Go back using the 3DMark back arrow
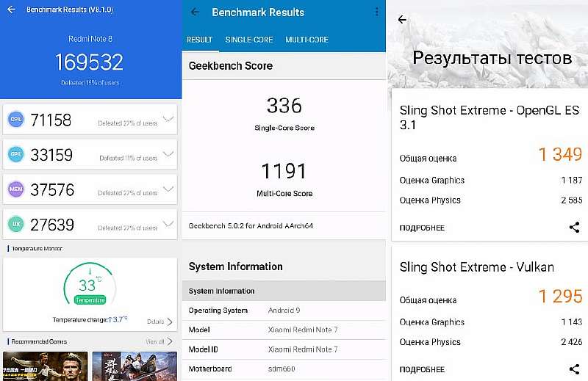The image size is (588, 381). [402, 20]
